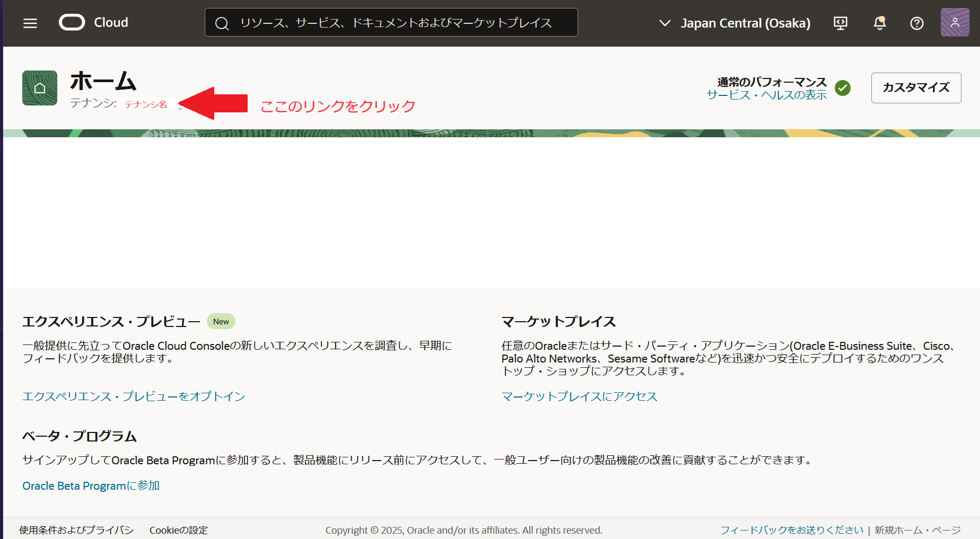Click the カスタマイズ button
Image resolution: width=980 pixels, height=539 pixels.
916,88
